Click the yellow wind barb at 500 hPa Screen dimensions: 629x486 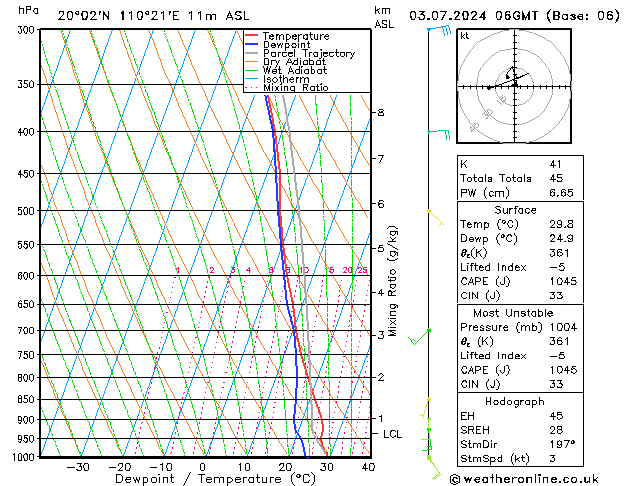(436, 217)
